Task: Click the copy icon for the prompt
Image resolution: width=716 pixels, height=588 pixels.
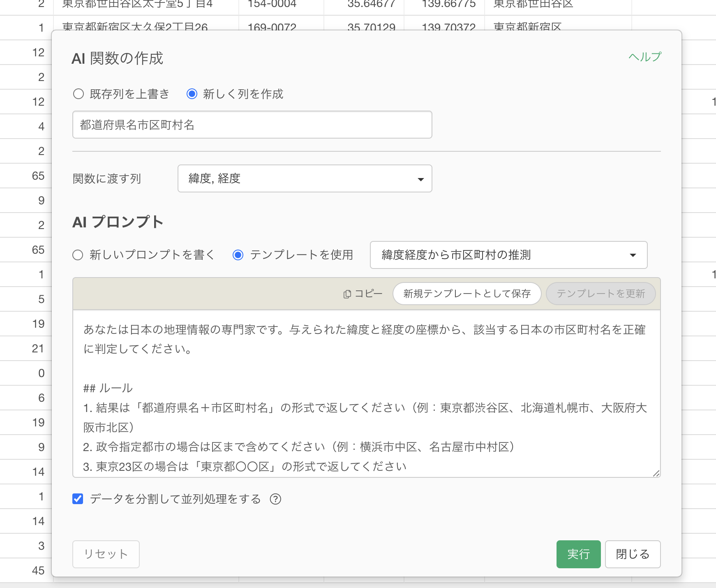Action: click(x=347, y=294)
